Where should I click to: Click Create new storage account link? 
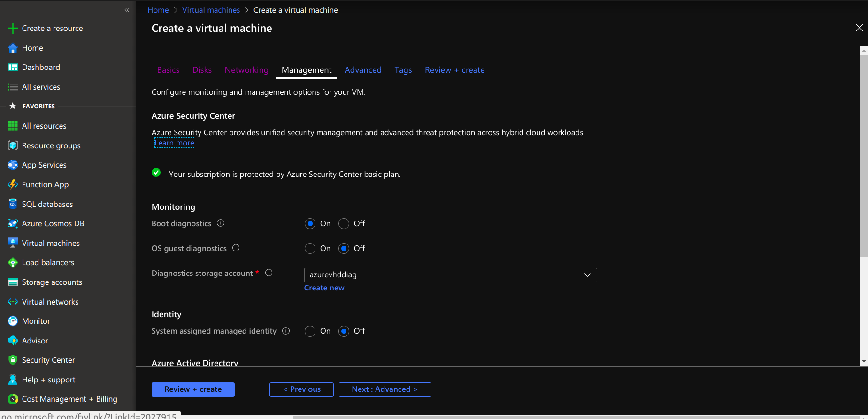324,288
